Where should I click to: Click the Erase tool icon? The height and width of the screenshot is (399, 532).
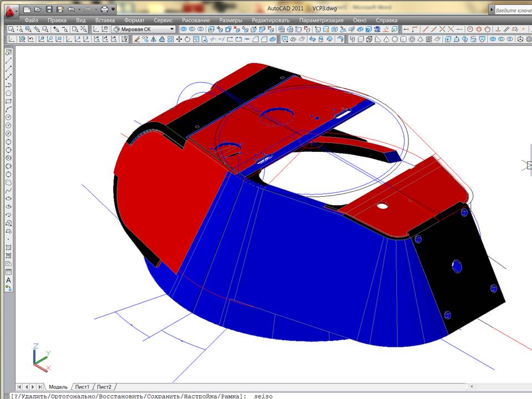pyautogui.click(x=137, y=39)
